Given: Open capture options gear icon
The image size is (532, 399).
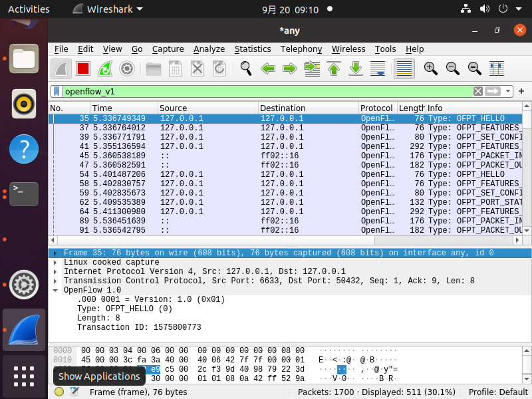Looking at the screenshot, I should tap(127, 69).
